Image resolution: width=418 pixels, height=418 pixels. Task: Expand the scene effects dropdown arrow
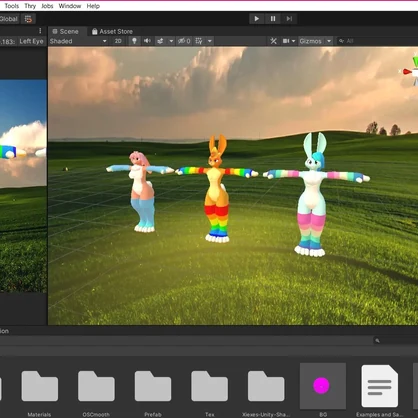click(x=171, y=41)
